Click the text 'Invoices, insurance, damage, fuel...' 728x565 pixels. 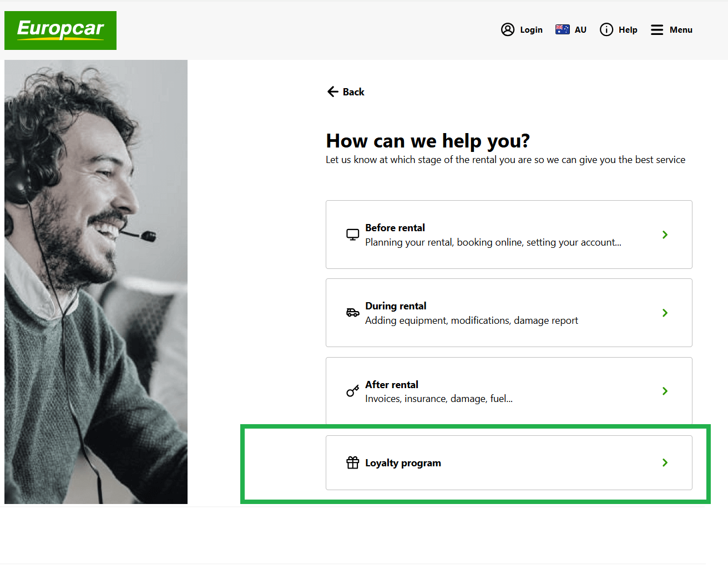coord(439,399)
